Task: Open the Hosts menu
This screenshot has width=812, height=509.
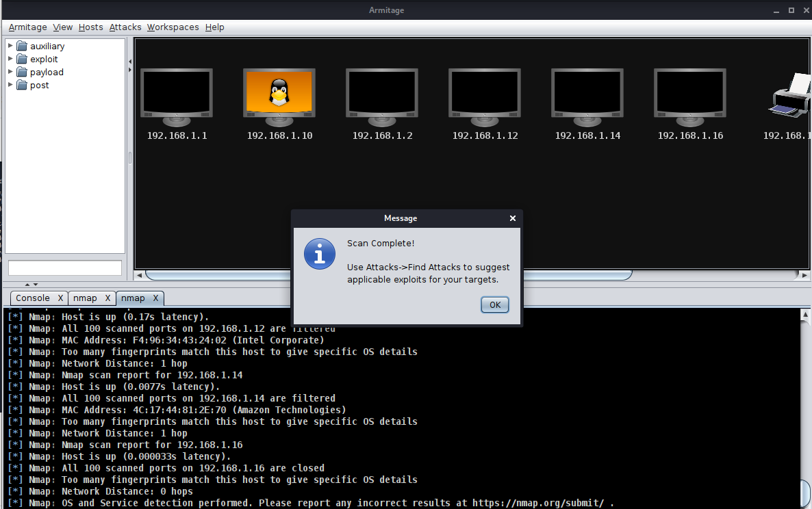Action: pos(90,27)
